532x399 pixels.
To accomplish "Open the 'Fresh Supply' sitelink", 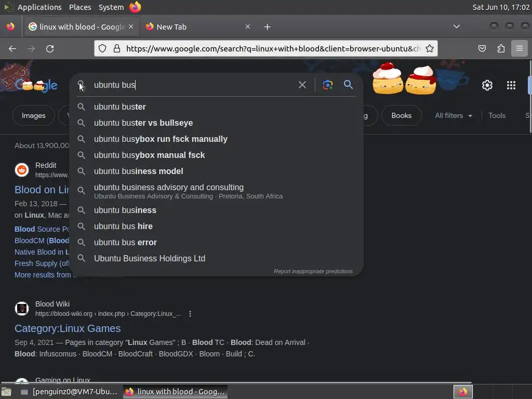I will [x=42, y=263].
